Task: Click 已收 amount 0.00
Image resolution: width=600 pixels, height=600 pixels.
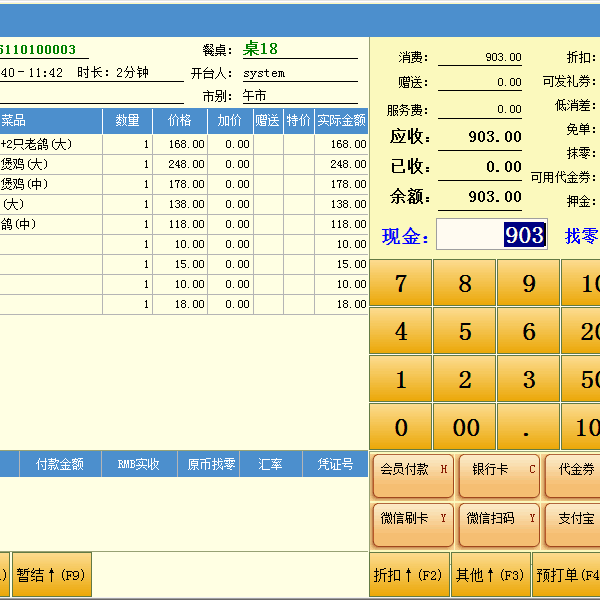Action: point(504,166)
